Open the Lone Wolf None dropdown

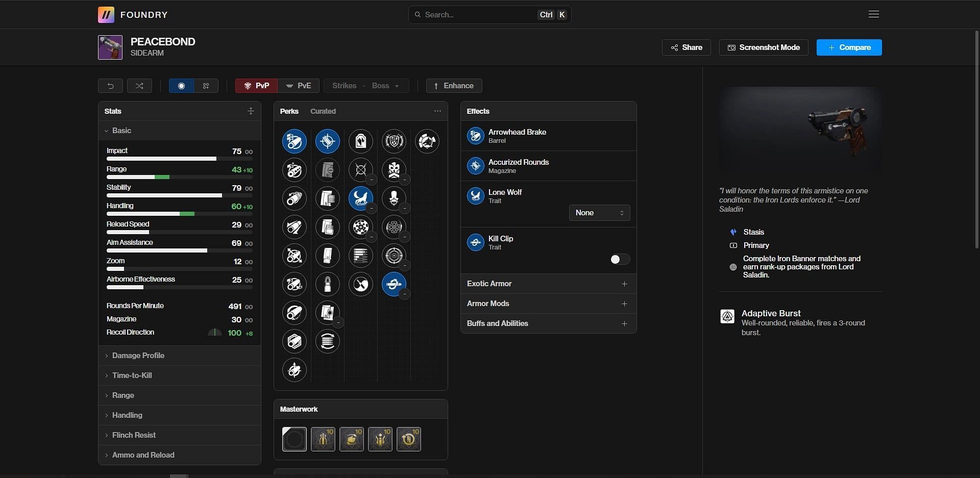599,213
